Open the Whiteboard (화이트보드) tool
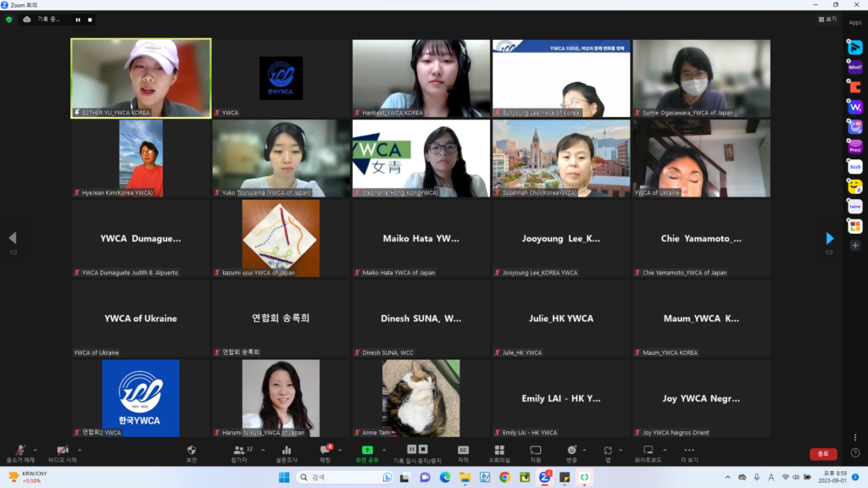This screenshot has height=488, width=868. pos(648,452)
